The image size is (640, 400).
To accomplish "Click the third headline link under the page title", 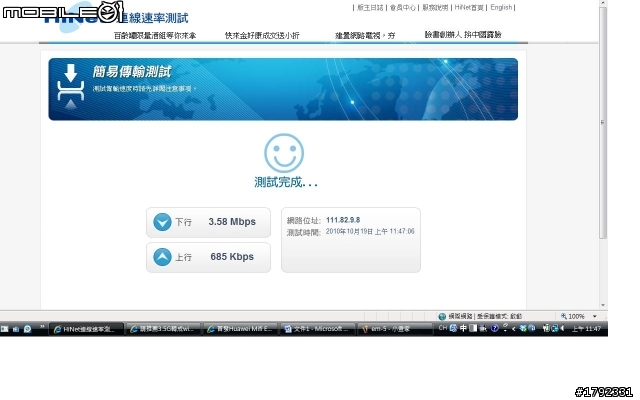I will point(365,36).
